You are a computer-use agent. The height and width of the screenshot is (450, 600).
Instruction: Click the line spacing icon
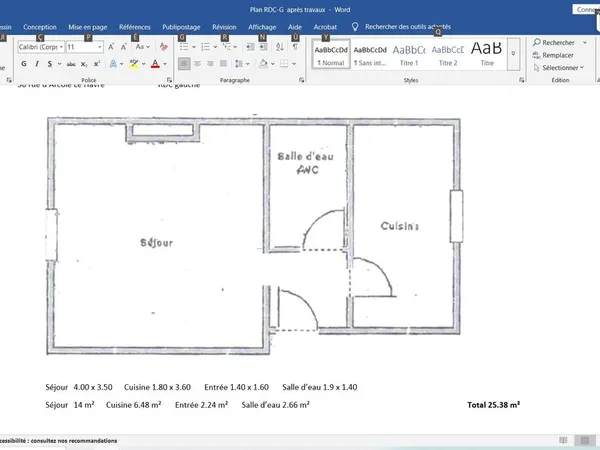(x=239, y=64)
